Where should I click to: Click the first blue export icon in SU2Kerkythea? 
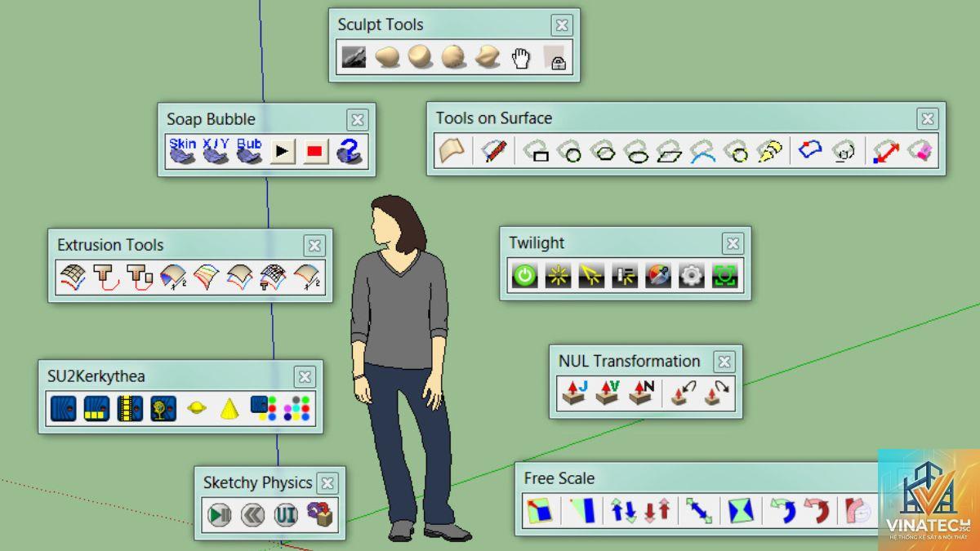point(63,408)
